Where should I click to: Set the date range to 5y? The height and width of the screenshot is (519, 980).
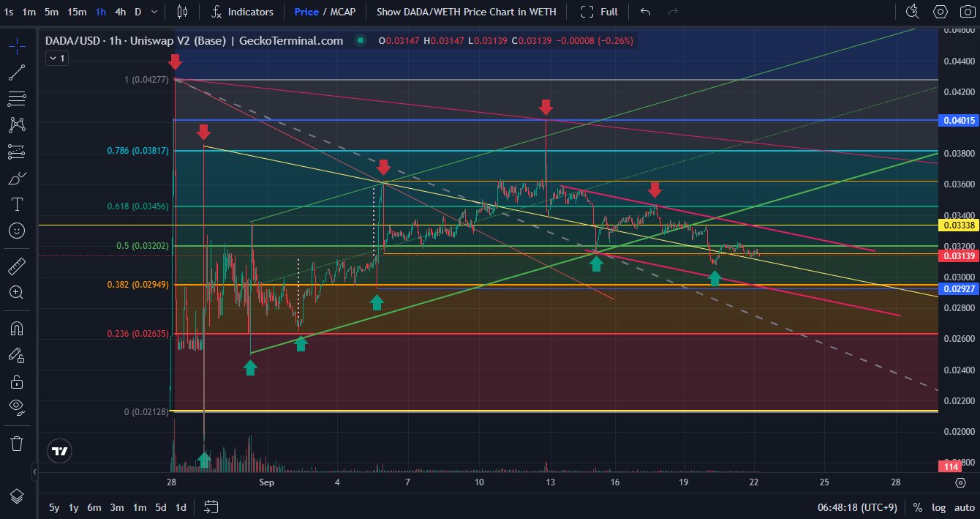tap(54, 507)
